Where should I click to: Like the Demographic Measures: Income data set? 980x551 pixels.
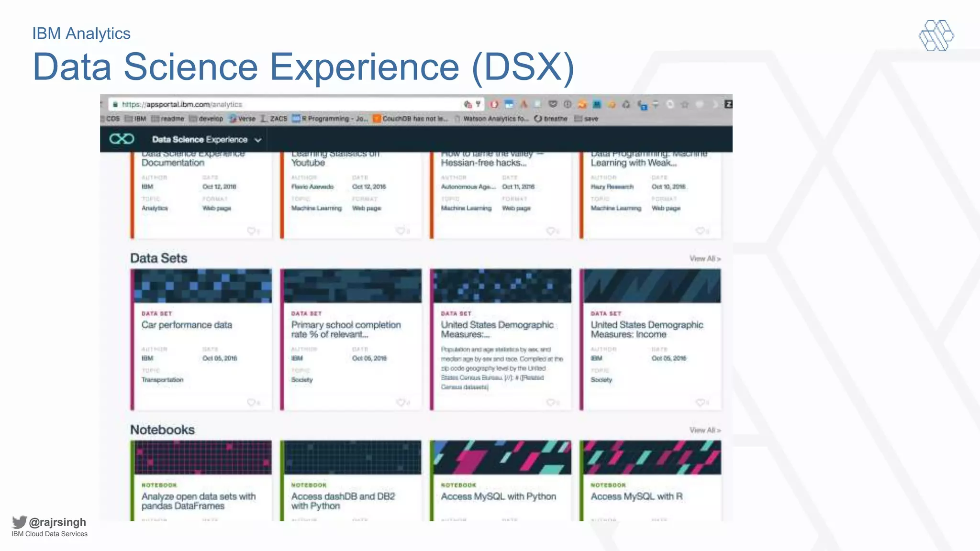tap(701, 402)
